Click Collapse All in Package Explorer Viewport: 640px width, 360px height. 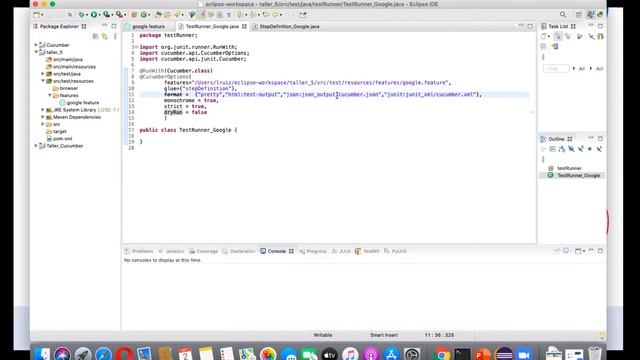click(x=96, y=36)
